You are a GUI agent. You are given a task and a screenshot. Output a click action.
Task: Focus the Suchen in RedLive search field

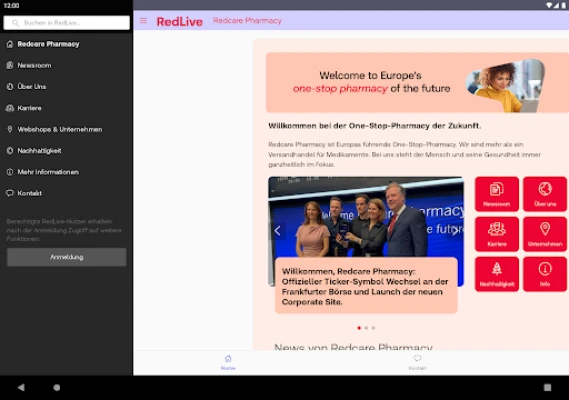(x=66, y=23)
